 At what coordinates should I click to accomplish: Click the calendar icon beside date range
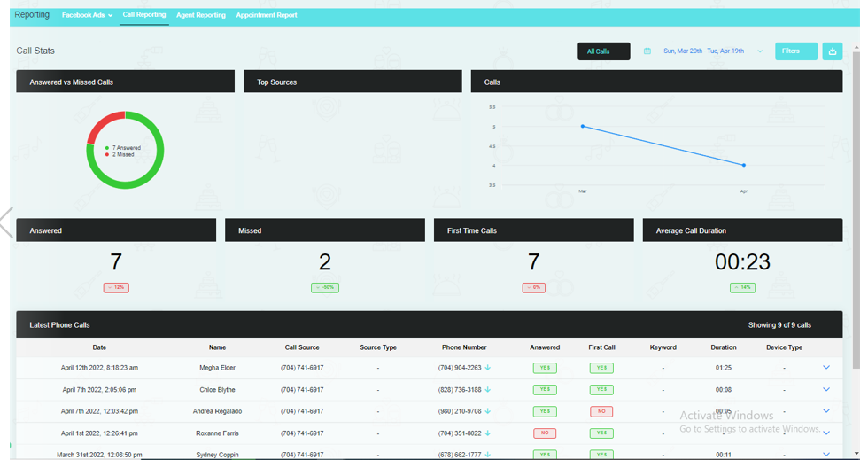coord(647,51)
